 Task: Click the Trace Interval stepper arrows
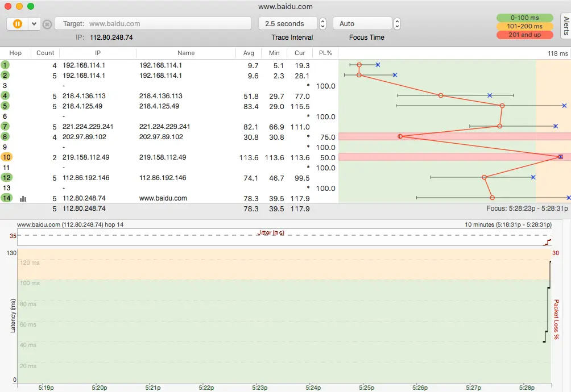pos(322,24)
